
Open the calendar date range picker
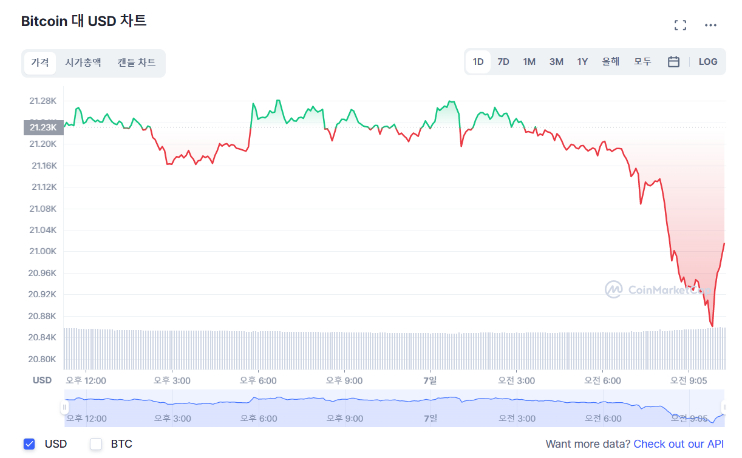(x=674, y=62)
